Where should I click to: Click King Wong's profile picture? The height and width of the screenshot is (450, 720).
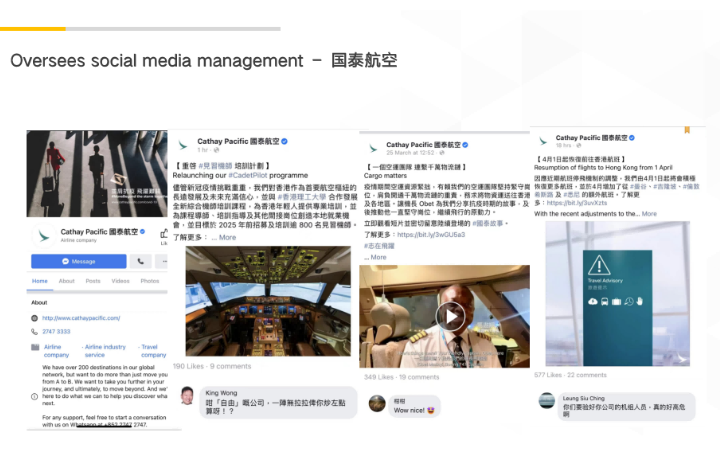pos(187,396)
